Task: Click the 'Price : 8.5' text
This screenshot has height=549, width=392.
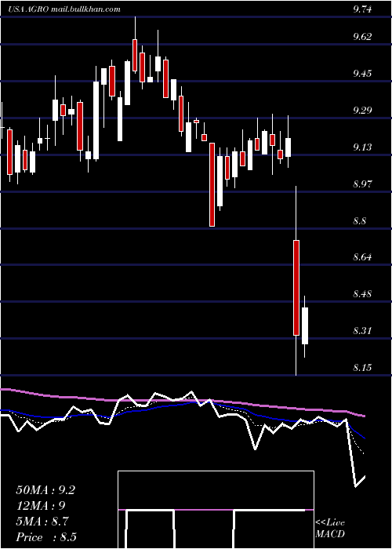Action: point(46,537)
